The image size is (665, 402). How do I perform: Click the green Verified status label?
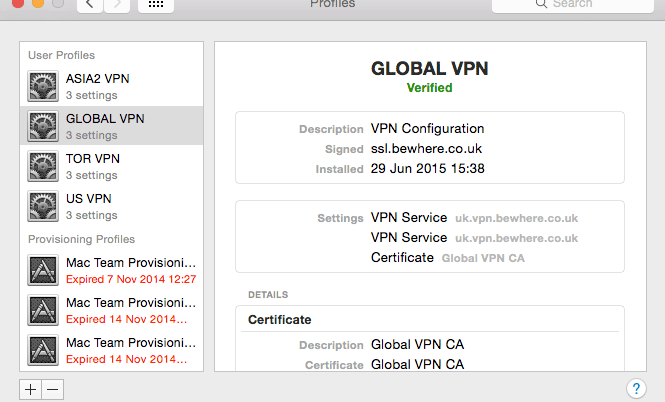[429, 88]
